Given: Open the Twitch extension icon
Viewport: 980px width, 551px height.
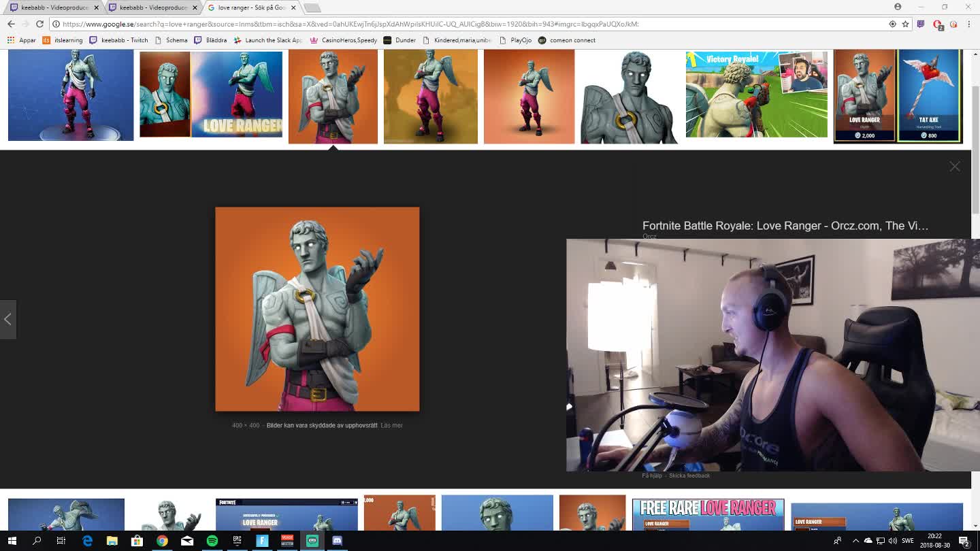Looking at the screenshot, I should point(921,24).
